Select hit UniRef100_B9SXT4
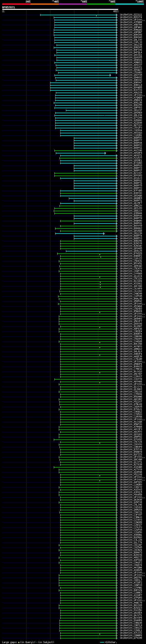 pyautogui.click(x=131, y=17)
